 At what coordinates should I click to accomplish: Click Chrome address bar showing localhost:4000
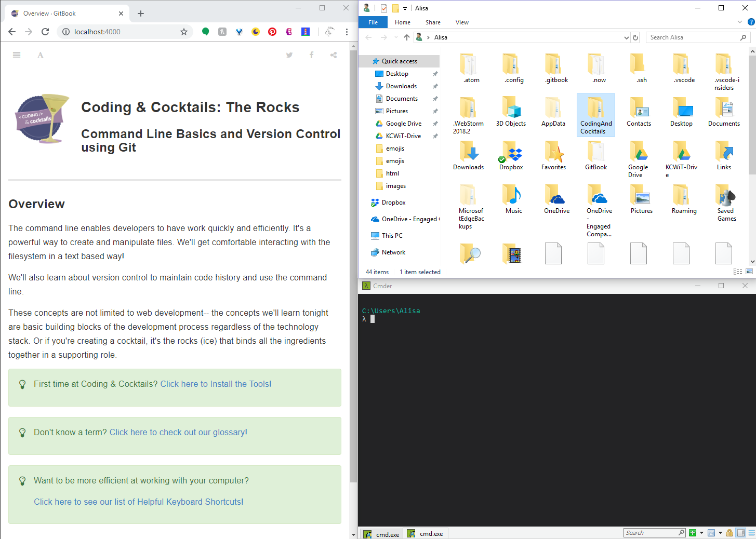[124, 32]
